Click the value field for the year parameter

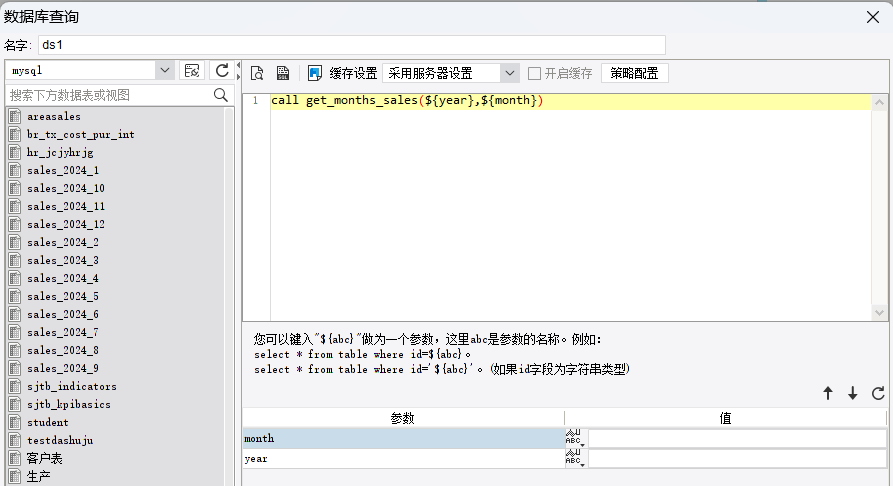tap(737, 459)
